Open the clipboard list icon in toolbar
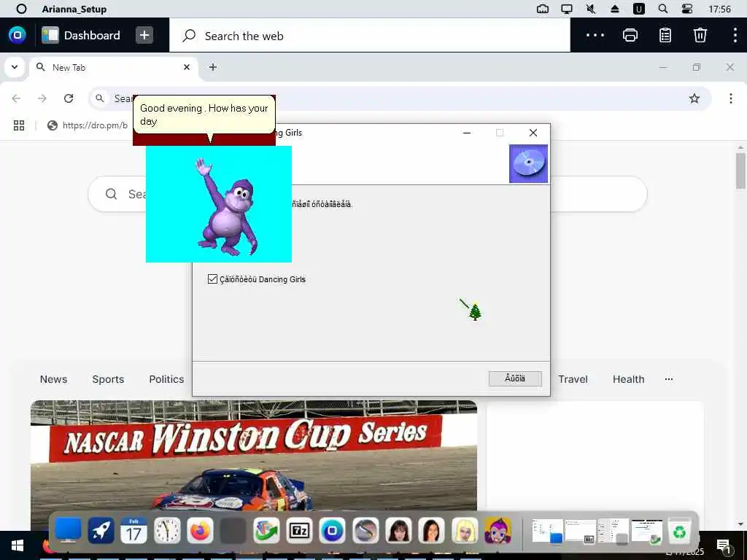Viewport: 747px width, 560px height. click(x=665, y=35)
